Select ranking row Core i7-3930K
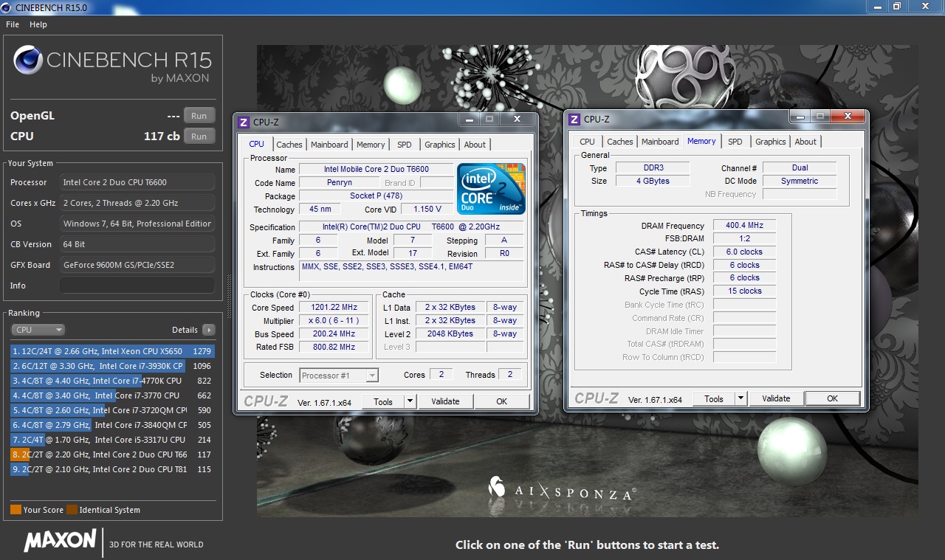Image resolution: width=945 pixels, height=560 pixels. click(x=112, y=366)
